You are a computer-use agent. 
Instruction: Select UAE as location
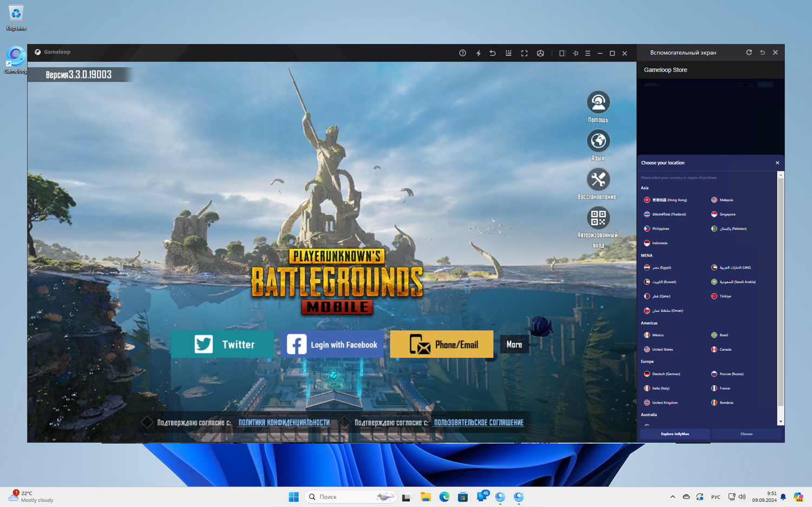coord(731,267)
